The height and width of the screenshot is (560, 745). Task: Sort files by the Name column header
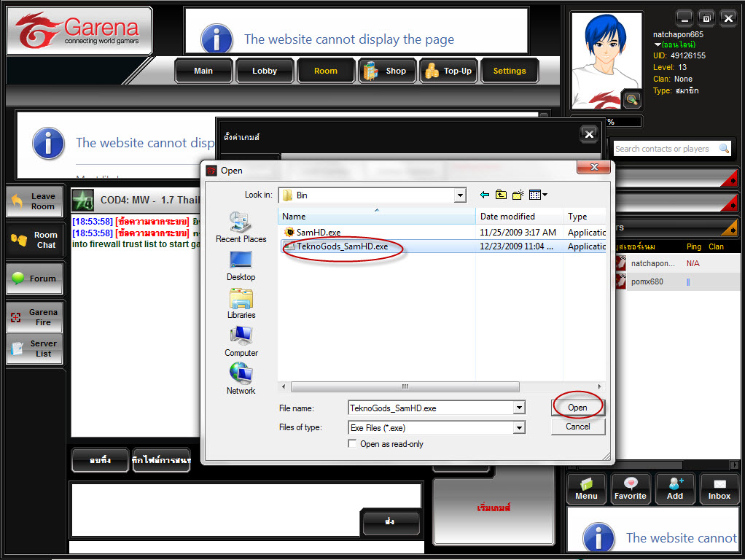[376, 217]
